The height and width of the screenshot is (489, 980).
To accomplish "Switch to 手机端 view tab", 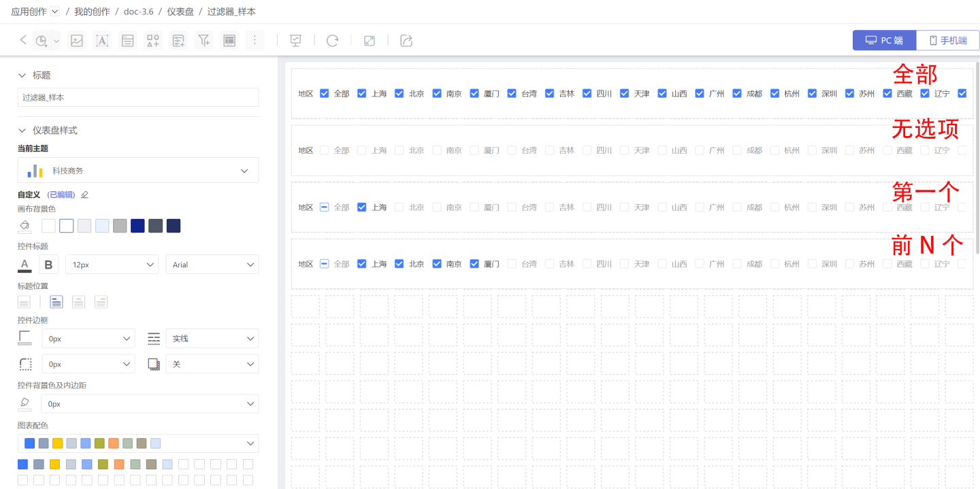I will click(948, 40).
